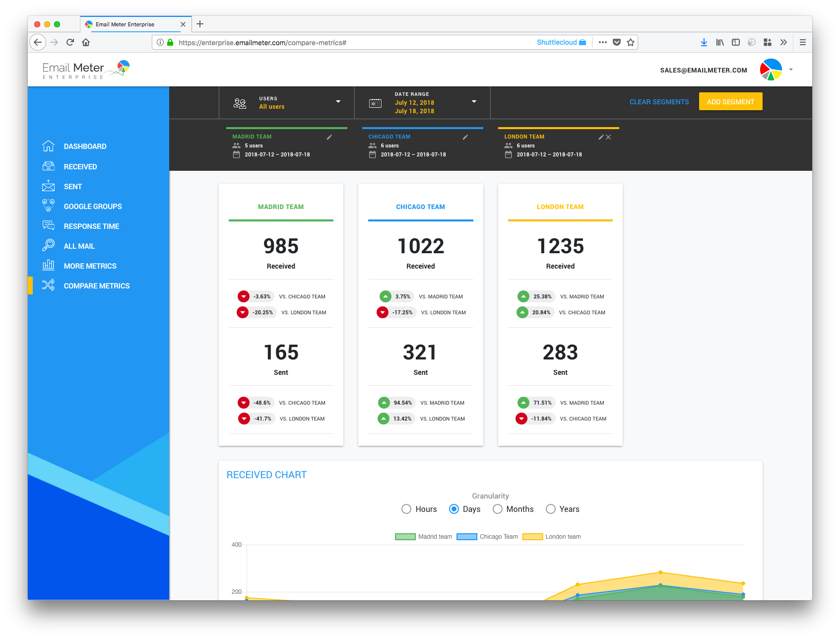Image resolution: width=840 pixels, height=640 pixels.
Task: Click the Google Groups sidebar icon
Action: point(49,206)
